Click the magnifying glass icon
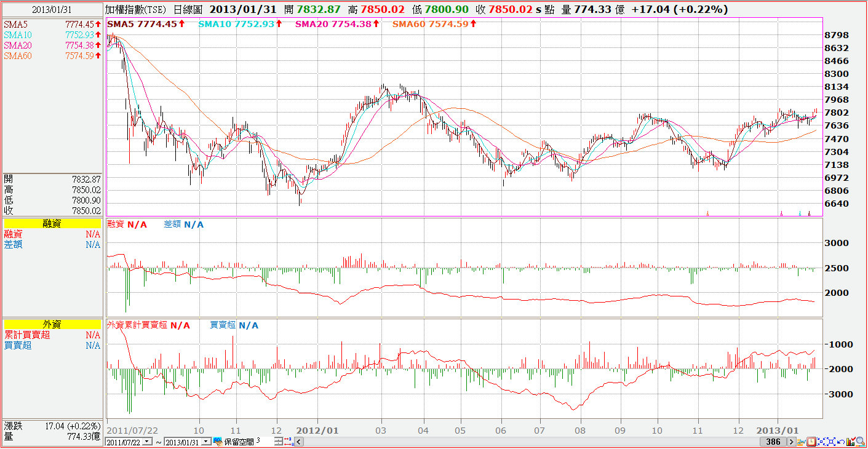The width and height of the screenshot is (868, 449). click(861, 442)
